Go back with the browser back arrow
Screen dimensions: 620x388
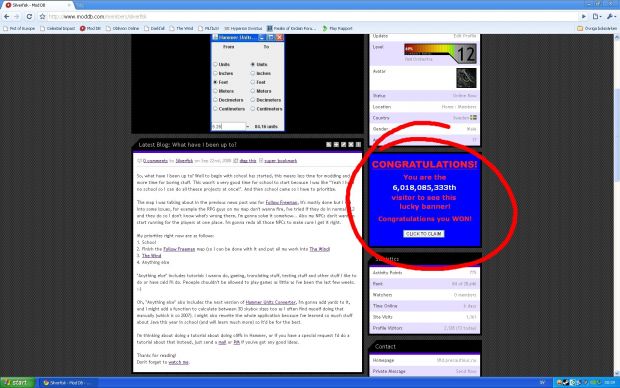[6, 17]
